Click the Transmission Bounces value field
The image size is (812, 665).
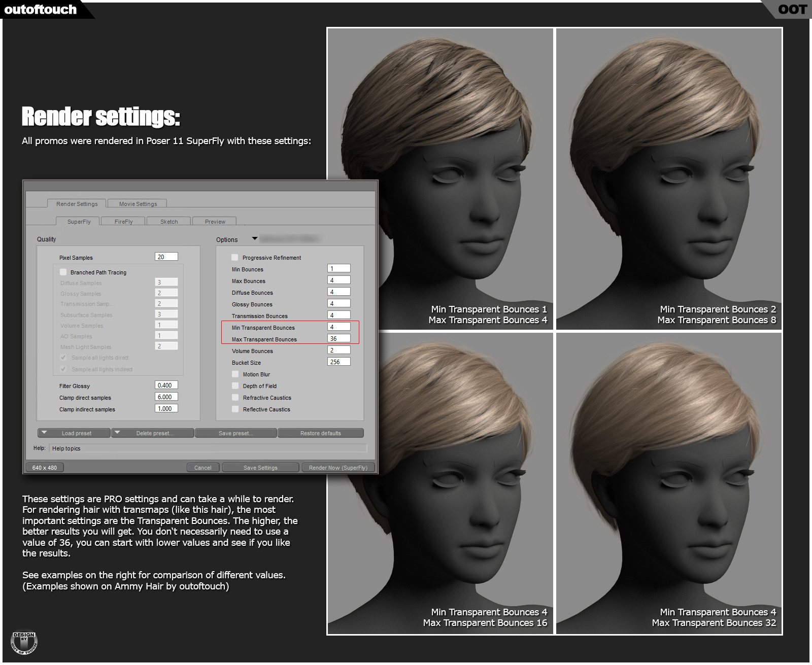coord(339,315)
